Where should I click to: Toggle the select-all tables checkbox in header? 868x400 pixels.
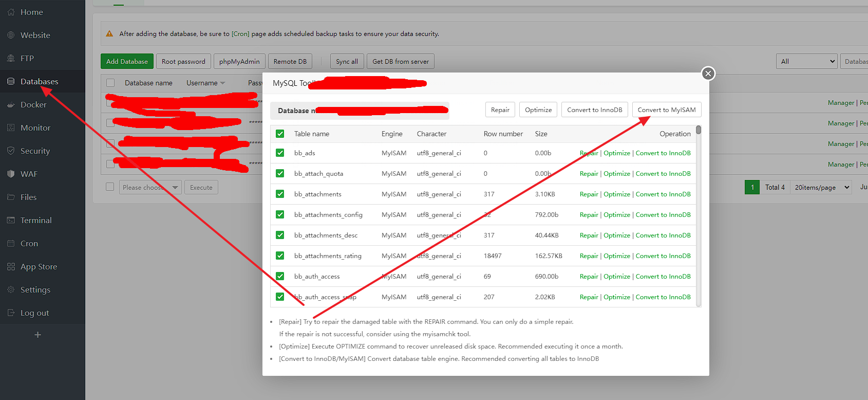click(280, 134)
